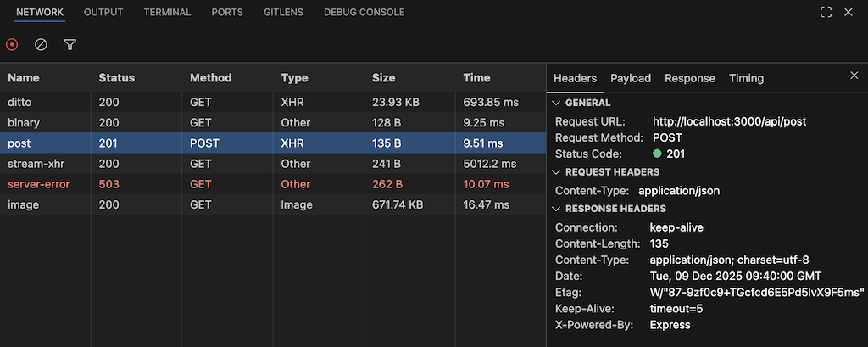Clear the network request log
The image size is (868, 347).
click(41, 44)
